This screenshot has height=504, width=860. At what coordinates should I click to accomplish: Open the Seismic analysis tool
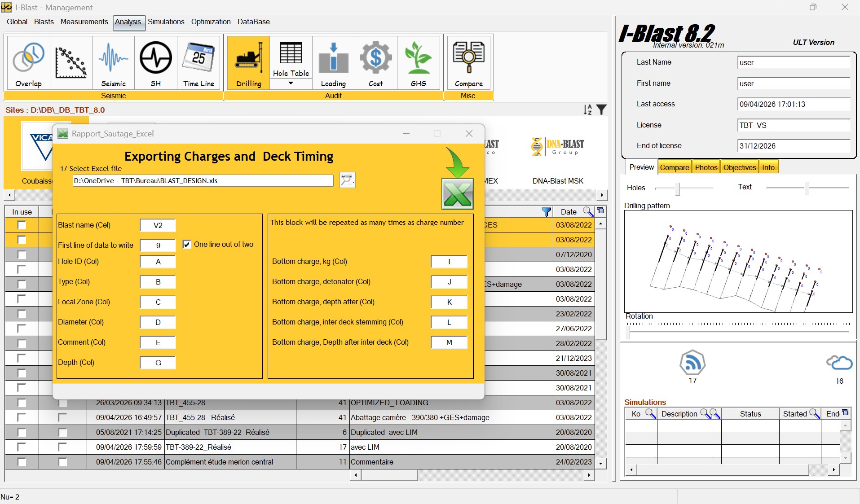[x=113, y=63]
